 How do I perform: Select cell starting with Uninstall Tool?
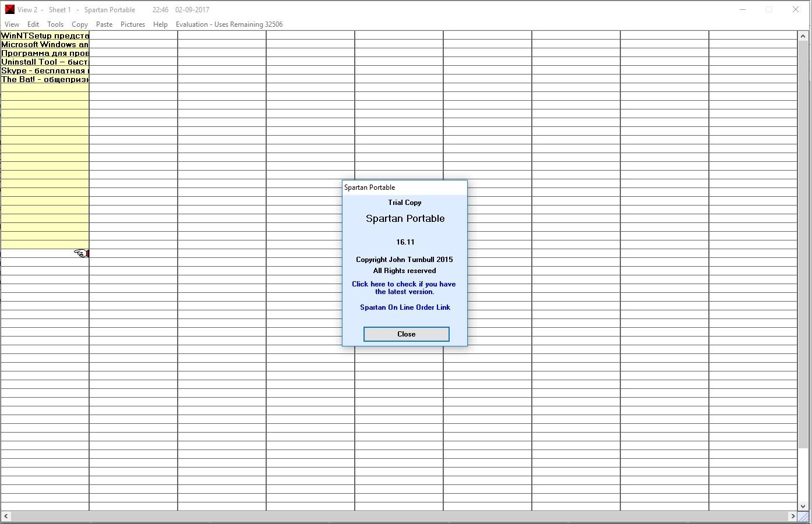click(45, 62)
